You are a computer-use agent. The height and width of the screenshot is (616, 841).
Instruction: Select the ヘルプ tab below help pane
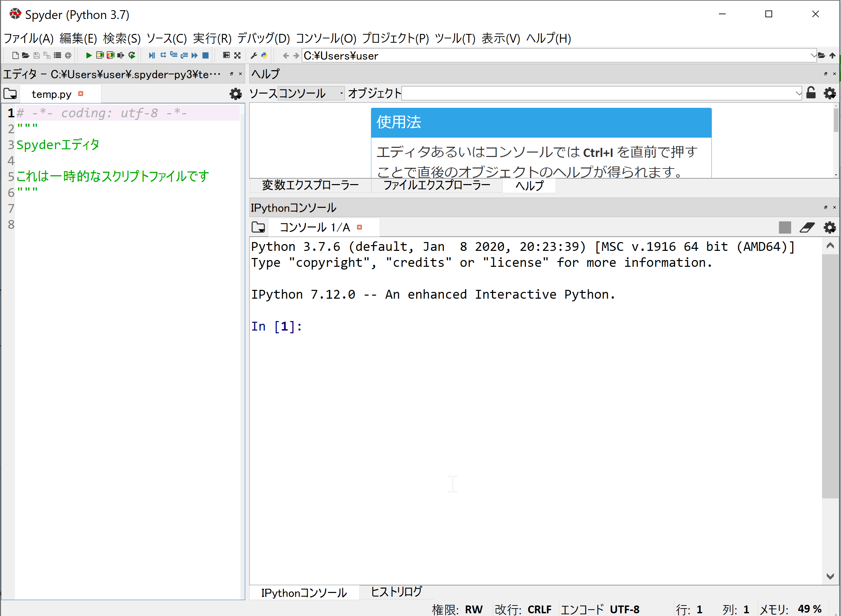coord(529,185)
